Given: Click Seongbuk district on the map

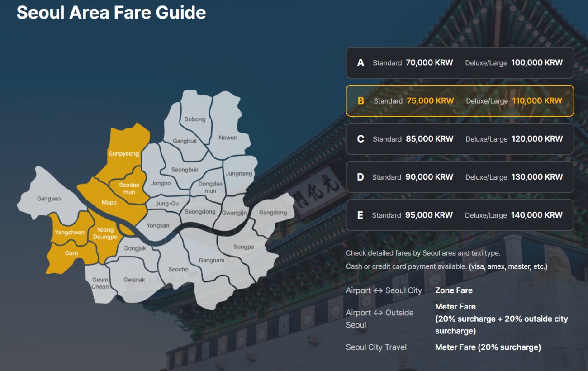Looking at the screenshot, I should (185, 170).
